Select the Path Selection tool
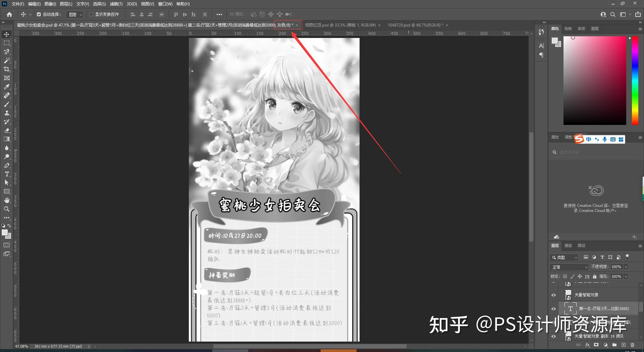The height and width of the screenshot is (352, 644). [x=7, y=183]
